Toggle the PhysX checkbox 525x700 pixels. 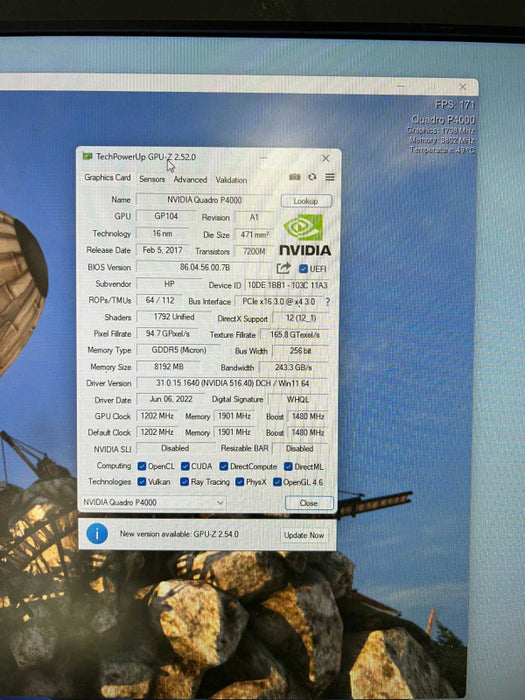click(x=240, y=482)
